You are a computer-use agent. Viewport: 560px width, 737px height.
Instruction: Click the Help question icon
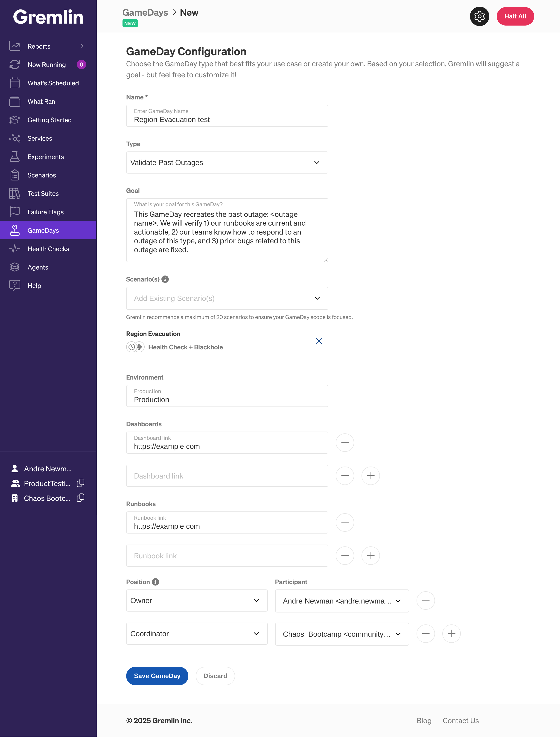(x=15, y=286)
